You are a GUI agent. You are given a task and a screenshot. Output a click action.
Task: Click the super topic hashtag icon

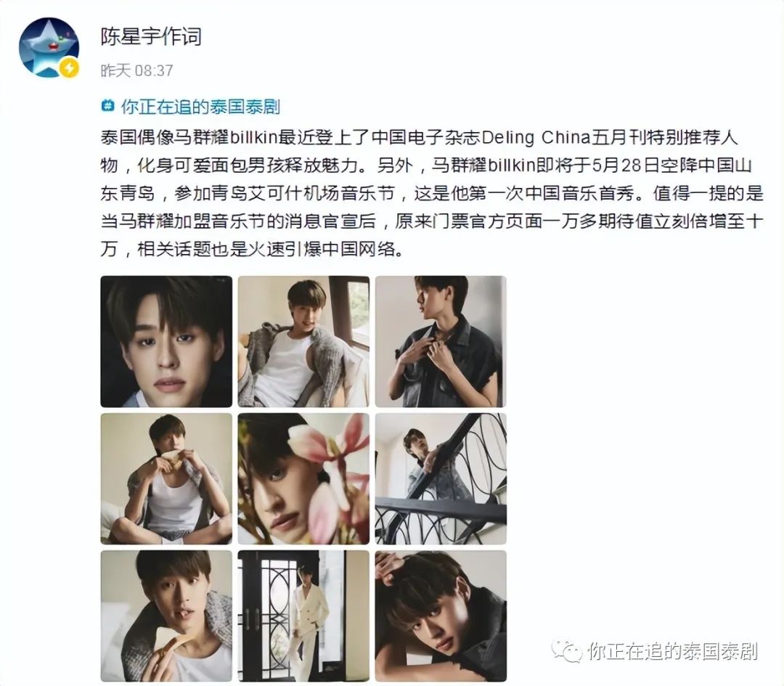[x=107, y=106]
